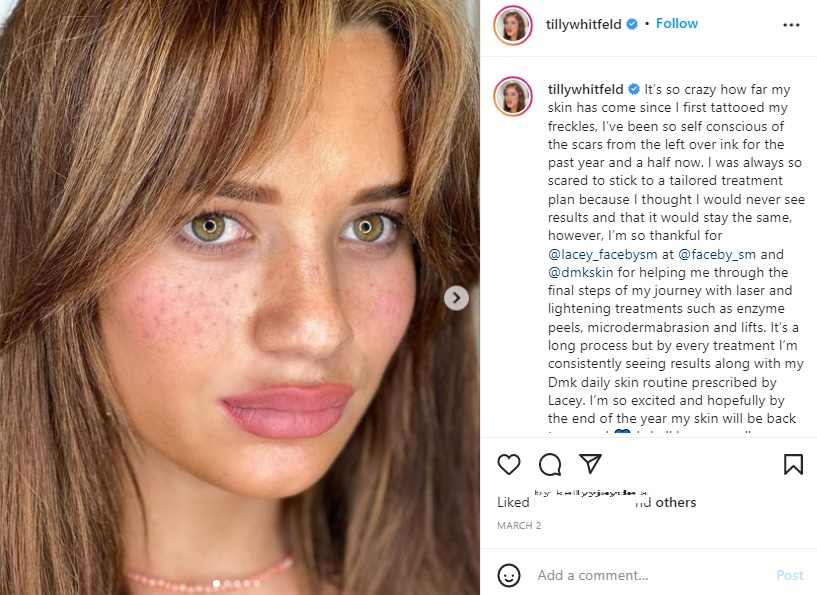Share post with paper plane icon

(590, 464)
